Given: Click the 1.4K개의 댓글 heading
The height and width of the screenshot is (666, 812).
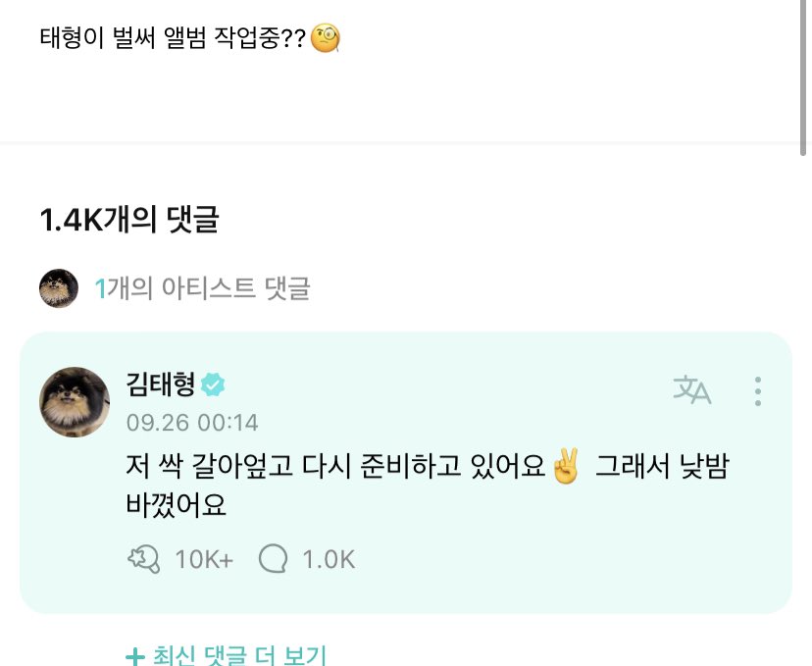Looking at the screenshot, I should click(x=128, y=221).
